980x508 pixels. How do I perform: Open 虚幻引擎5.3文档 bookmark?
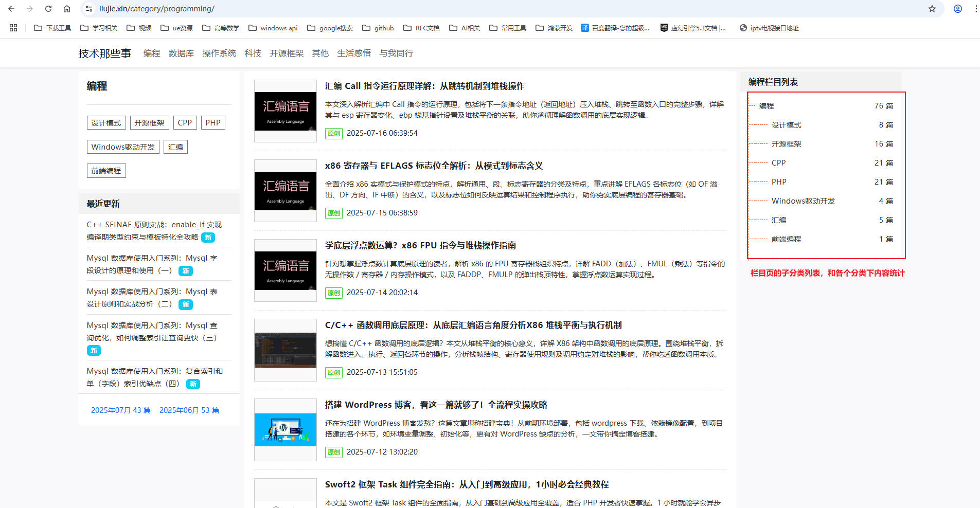coord(693,28)
